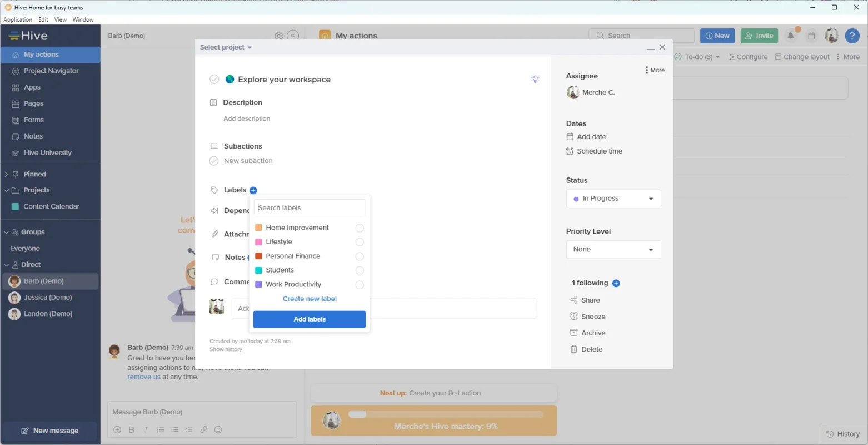Screen dimensions: 868x445
Task: Click the Add date calendar icon
Action: click(x=570, y=136)
